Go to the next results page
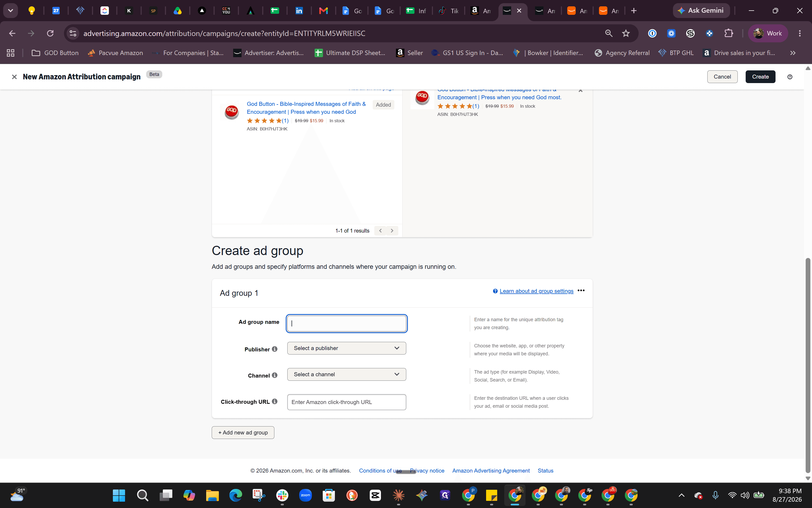812x508 pixels. coord(392,231)
